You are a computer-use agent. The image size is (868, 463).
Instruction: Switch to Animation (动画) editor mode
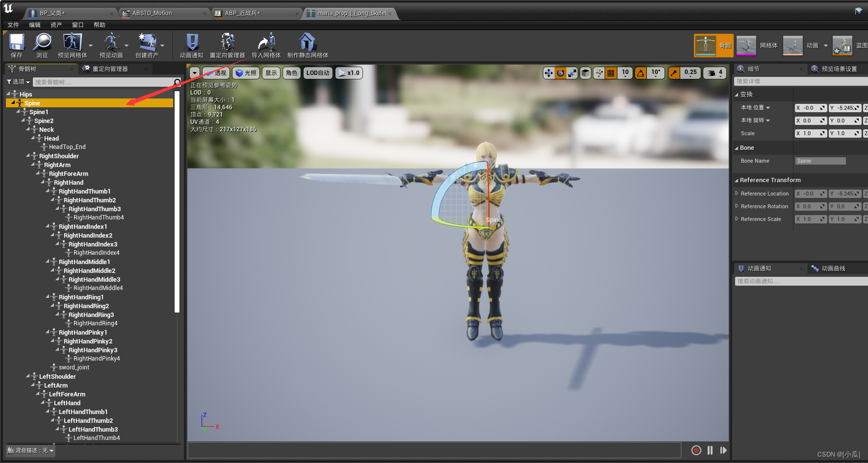[801, 46]
